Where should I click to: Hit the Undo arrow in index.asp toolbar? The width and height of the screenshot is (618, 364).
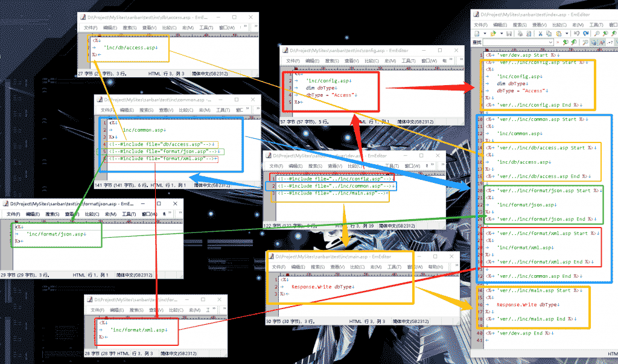[x=576, y=34]
